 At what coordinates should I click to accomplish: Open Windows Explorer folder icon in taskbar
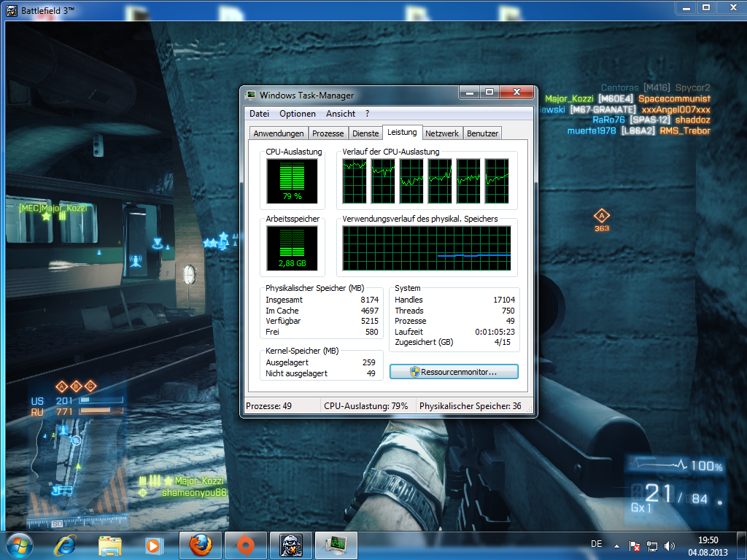coord(110,545)
